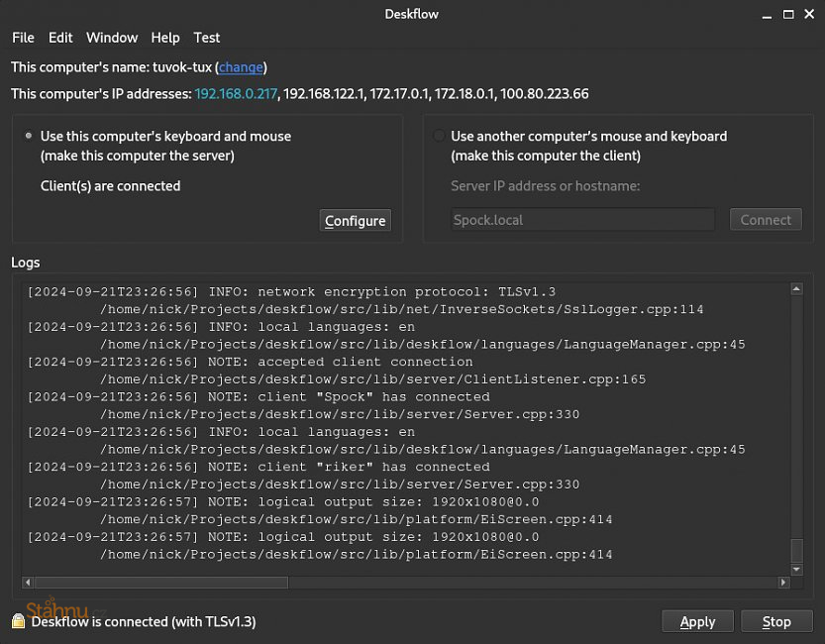This screenshot has width=825, height=644.
Task: Click the Server IP address input field
Action: pos(582,218)
